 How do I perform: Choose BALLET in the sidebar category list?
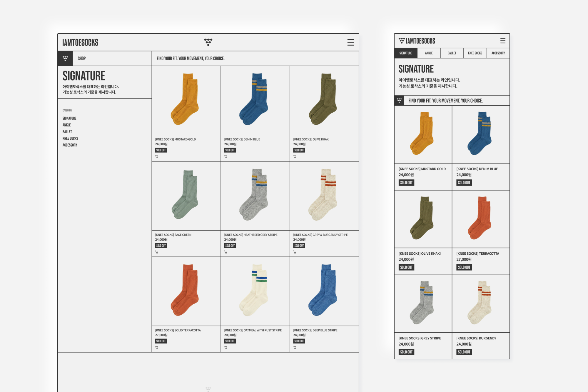[x=67, y=132]
